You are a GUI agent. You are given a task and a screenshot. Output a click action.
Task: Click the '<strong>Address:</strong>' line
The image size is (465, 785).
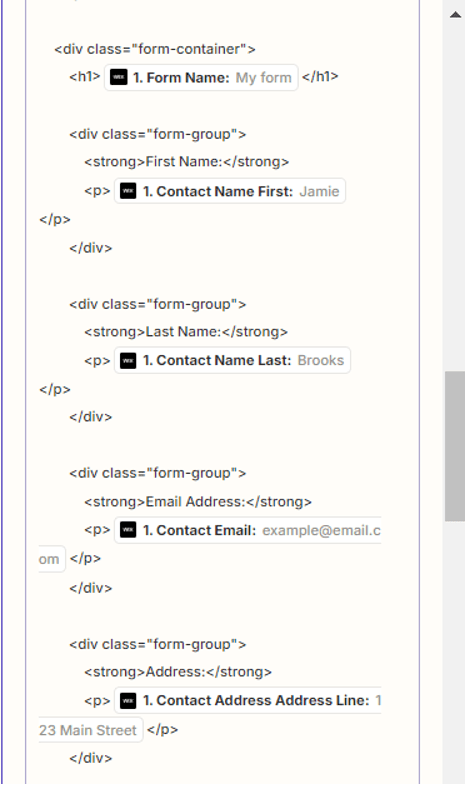pyautogui.click(x=178, y=671)
